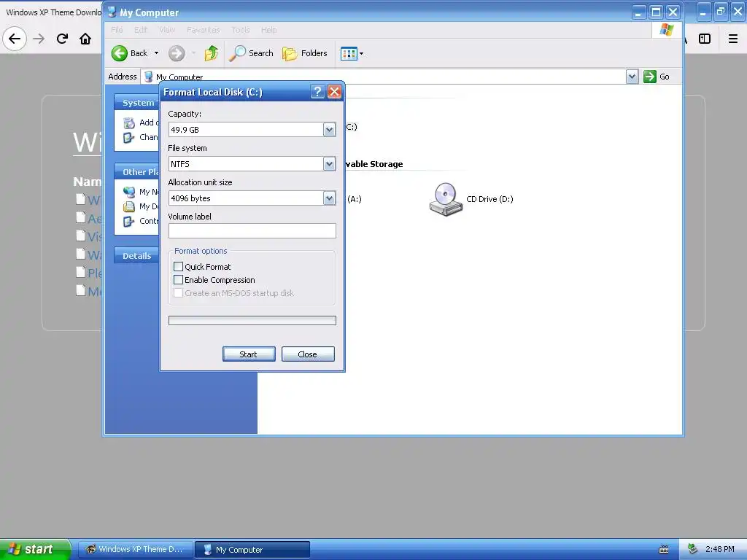Screen dimensions: 747x560
Task: Click the Close button in Format dialog
Action: click(x=308, y=354)
